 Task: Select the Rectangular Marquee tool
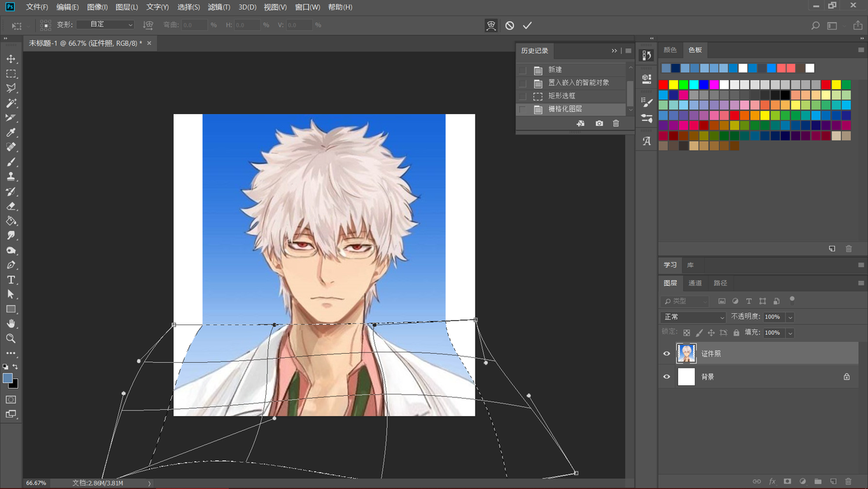coord(11,74)
